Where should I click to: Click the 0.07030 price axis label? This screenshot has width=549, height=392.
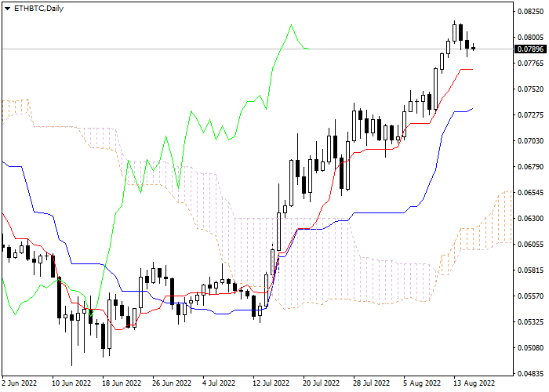pyautogui.click(x=531, y=141)
